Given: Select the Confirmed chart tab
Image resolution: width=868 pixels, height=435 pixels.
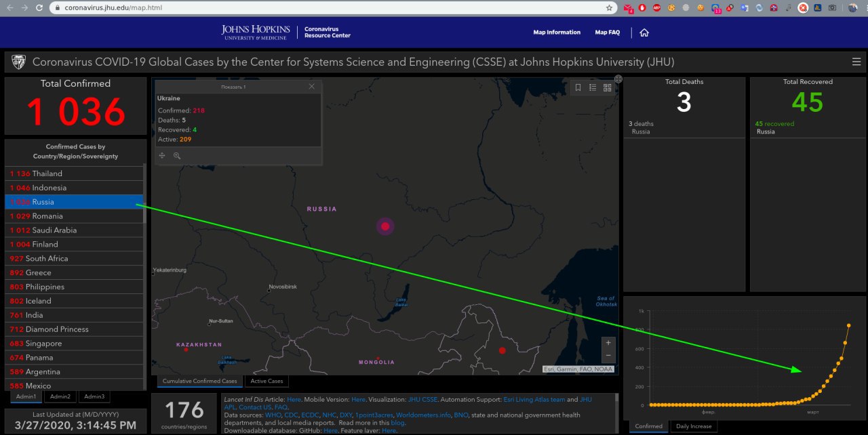Looking at the screenshot, I should pos(649,426).
